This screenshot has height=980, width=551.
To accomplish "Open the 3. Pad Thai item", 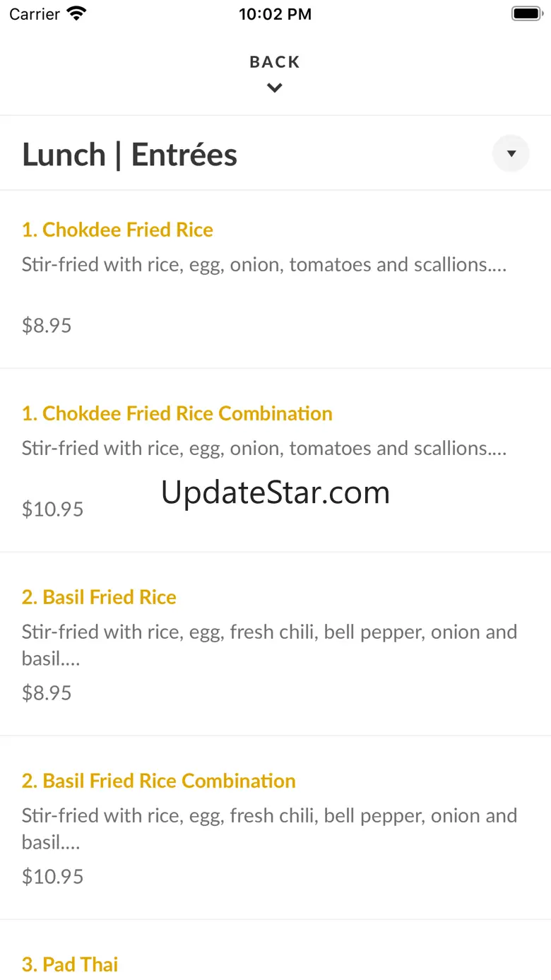I will [x=70, y=964].
